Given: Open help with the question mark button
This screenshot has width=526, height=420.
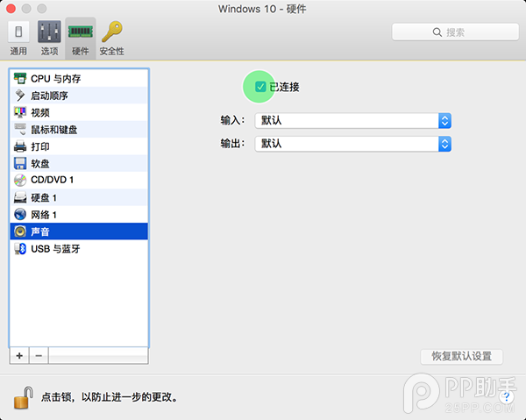Looking at the screenshot, I should (x=506, y=397).
